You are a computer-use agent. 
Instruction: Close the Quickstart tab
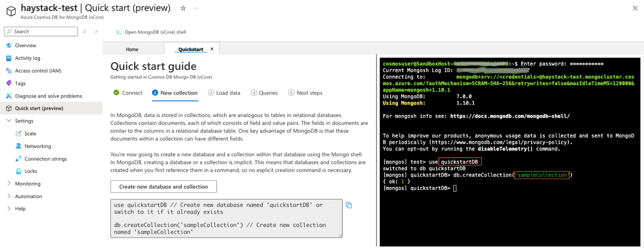point(212,49)
